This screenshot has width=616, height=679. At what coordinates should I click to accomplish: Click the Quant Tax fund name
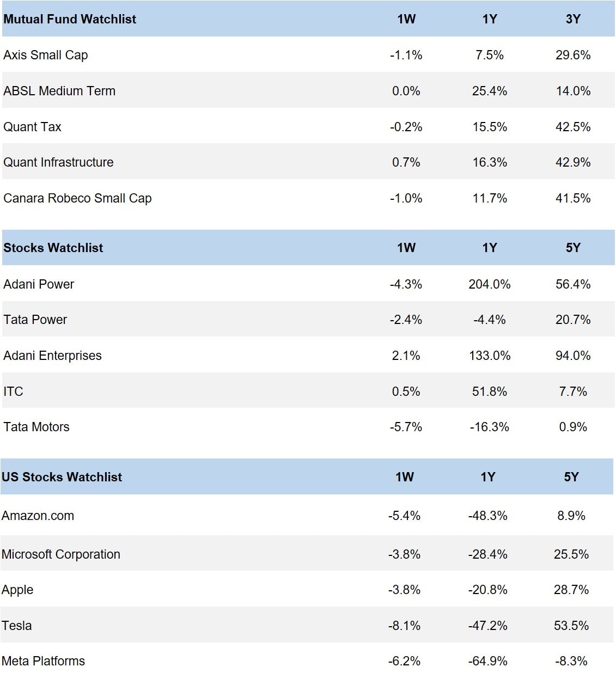[x=32, y=127]
